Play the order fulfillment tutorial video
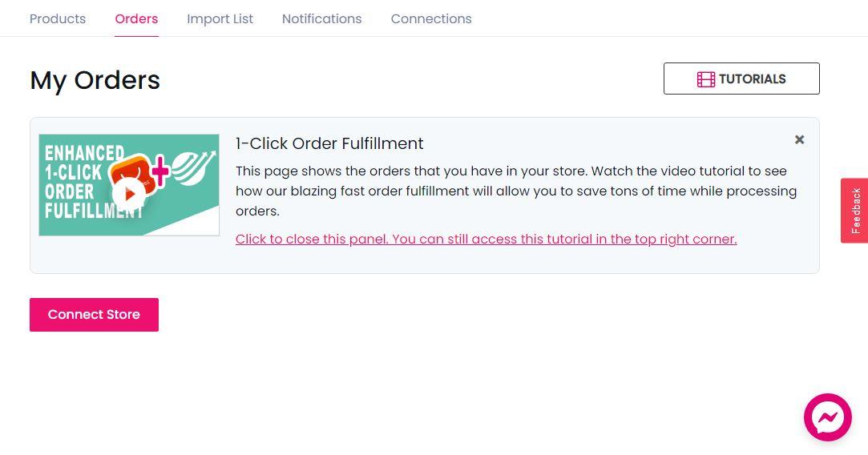Screen dimensions: 868x455 (129, 194)
